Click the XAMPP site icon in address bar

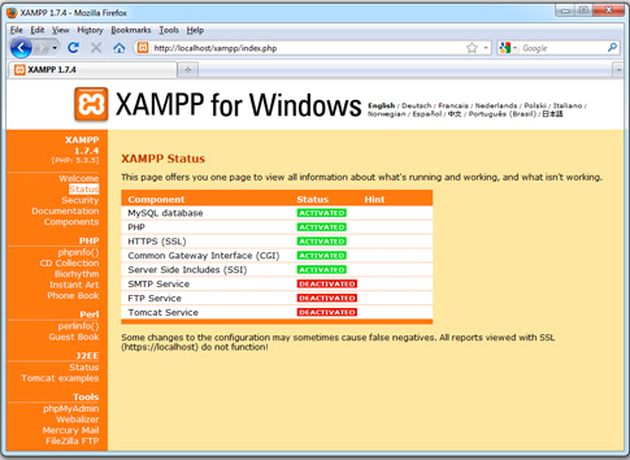pyautogui.click(x=142, y=48)
